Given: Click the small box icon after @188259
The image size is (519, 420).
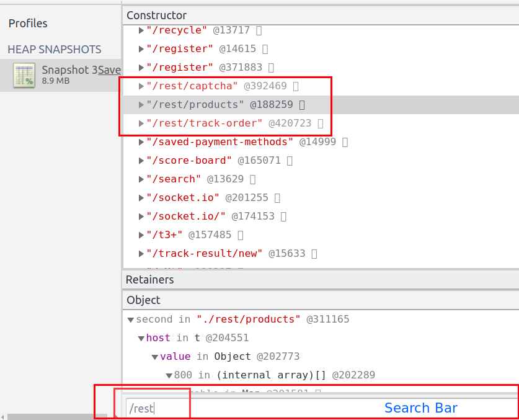Looking at the screenshot, I should pos(302,105).
